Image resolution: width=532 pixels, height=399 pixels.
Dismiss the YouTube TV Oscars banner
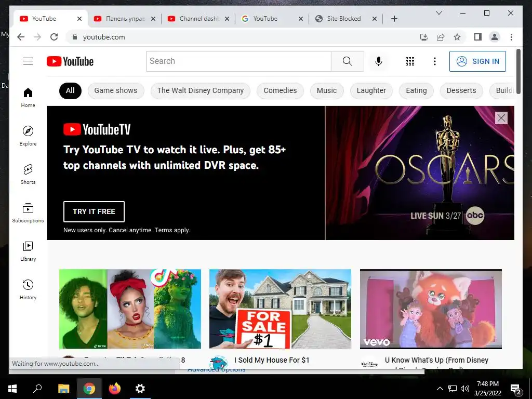point(501,118)
